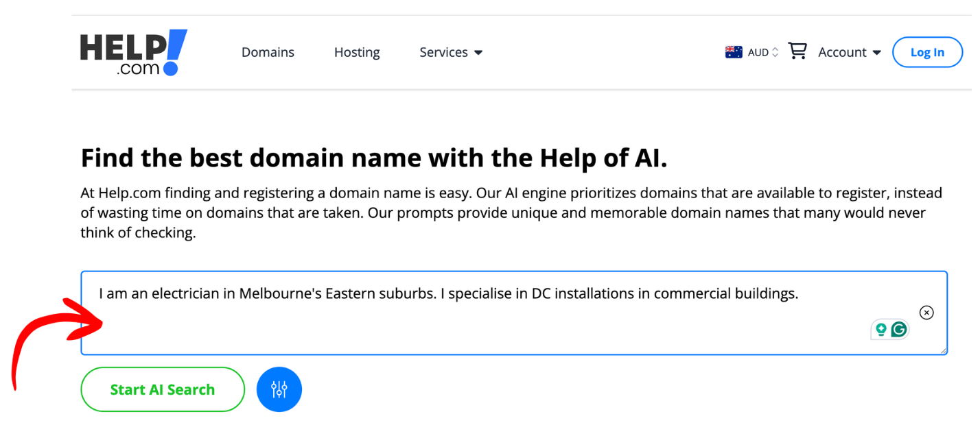Click the 'Find the best domain name' heading
Image resolution: width=980 pixels, height=425 pixels.
374,158
